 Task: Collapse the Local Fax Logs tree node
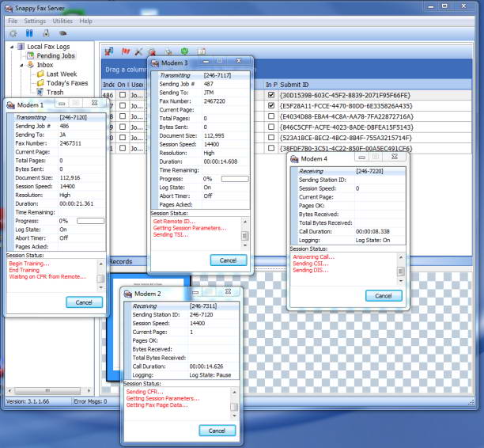point(12,47)
